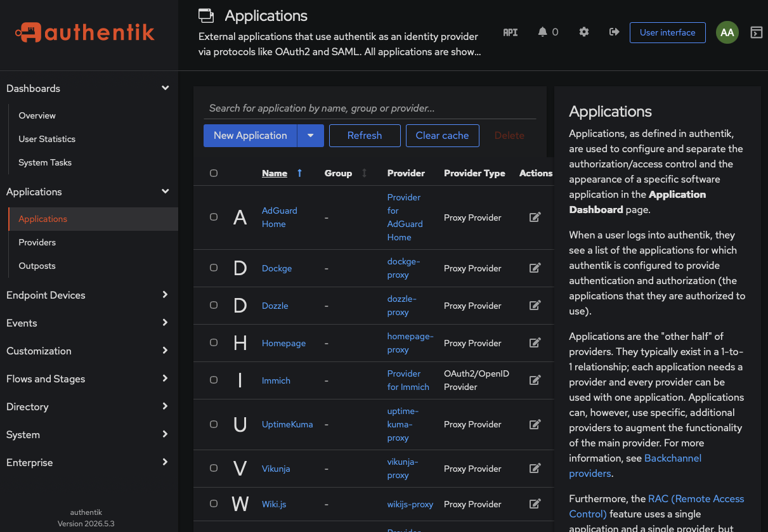
Task: Edit the Vikunja application
Action: coord(535,469)
